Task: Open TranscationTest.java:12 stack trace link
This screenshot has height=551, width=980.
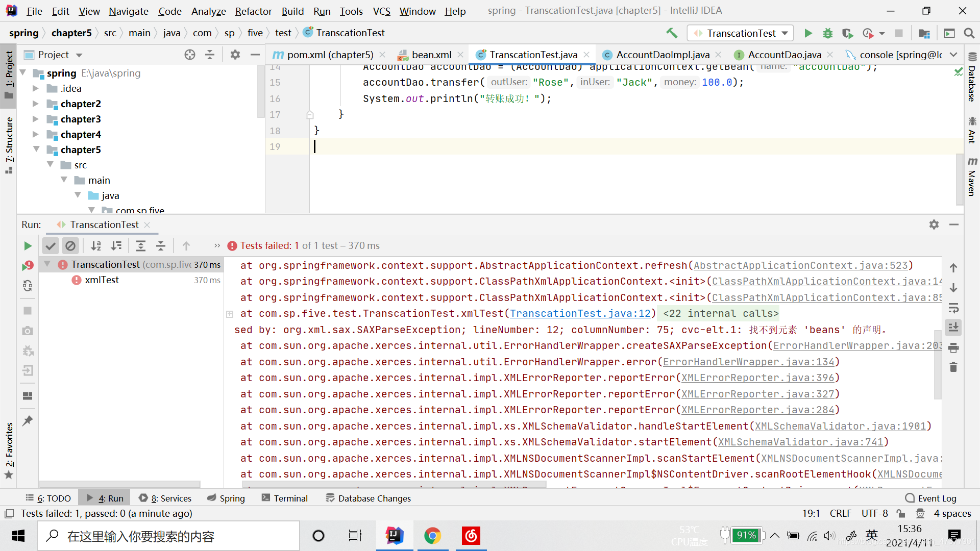Action: (x=580, y=314)
